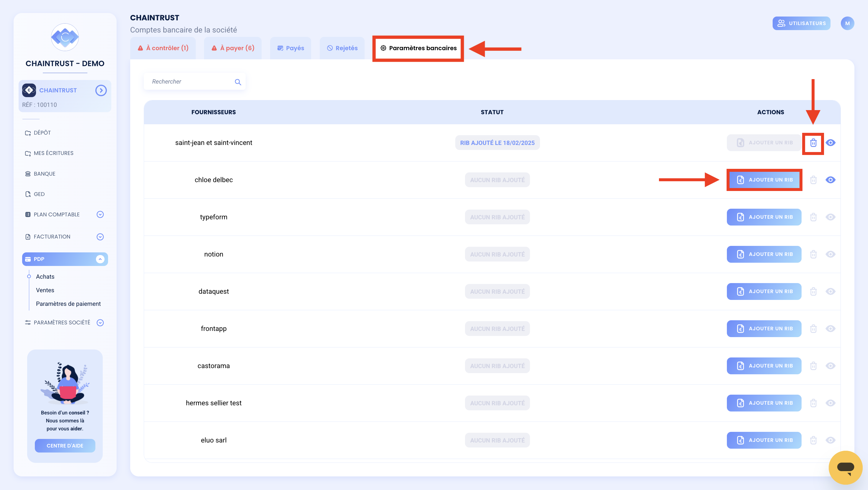Click eye icon in eluo sarl row

(830, 440)
